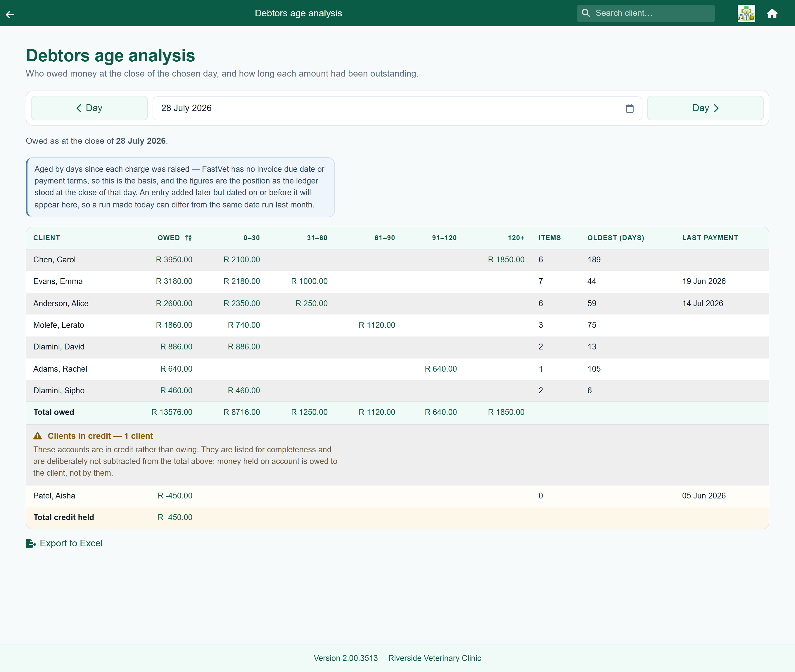Open the home page icon
Image resolution: width=795 pixels, height=672 pixels.
772,13
